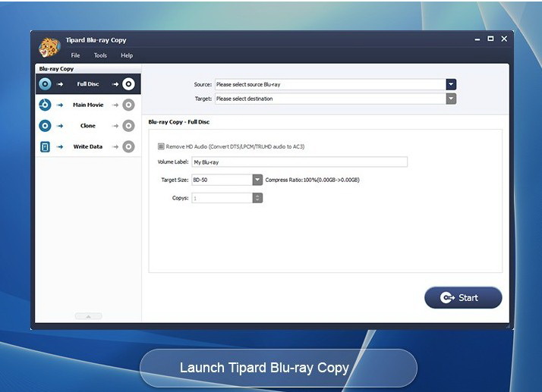Viewport: 542px width, 392px height.
Task: Click the blue file icon for Write Data
Action: [45, 147]
